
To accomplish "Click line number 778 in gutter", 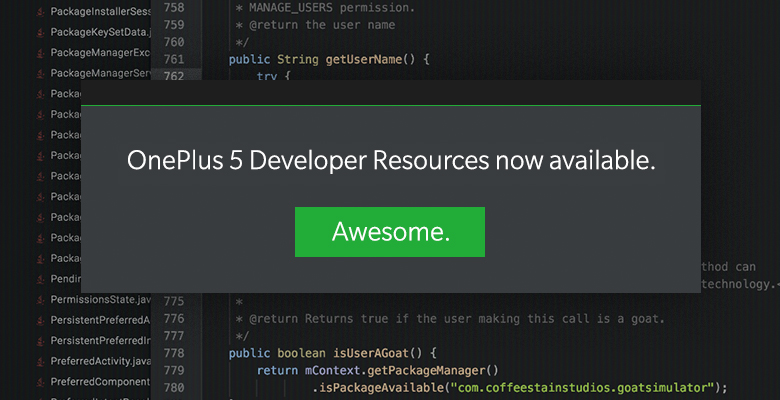I will coord(174,353).
